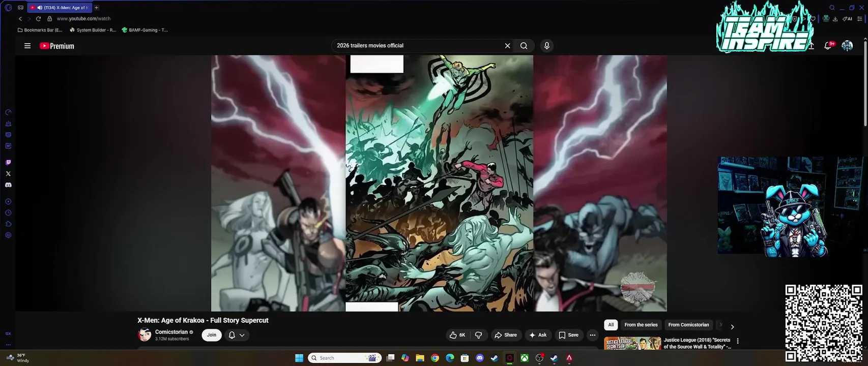Click the www.youtube.com/watch address bar
This screenshot has width=868, height=366.
(83, 19)
